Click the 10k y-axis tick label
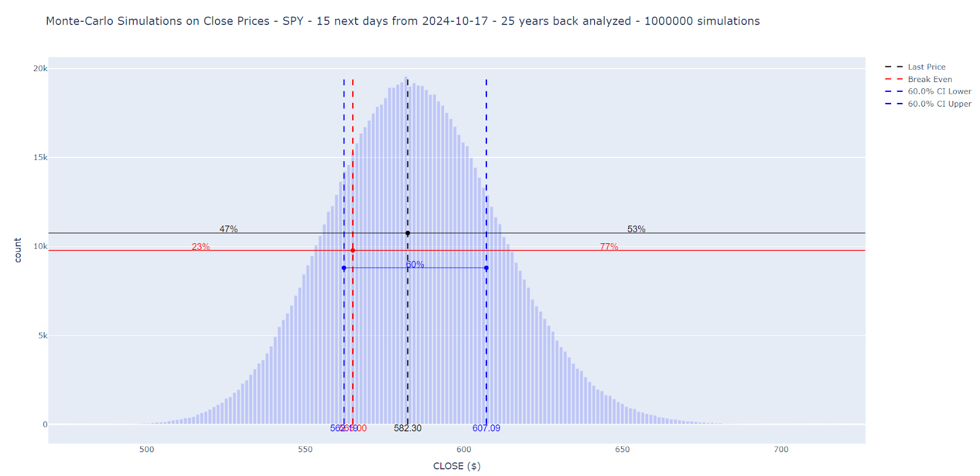The width and height of the screenshot is (980, 476). pyautogui.click(x=40, y=246)
